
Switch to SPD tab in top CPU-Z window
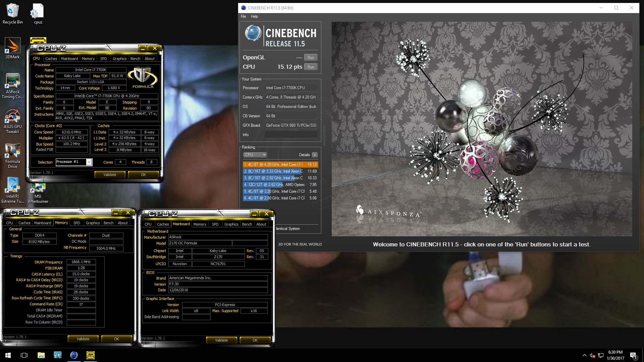pos(104,59)
